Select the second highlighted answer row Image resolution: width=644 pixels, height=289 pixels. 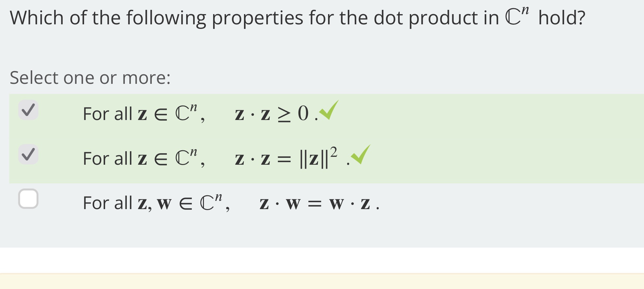(197, 158)
